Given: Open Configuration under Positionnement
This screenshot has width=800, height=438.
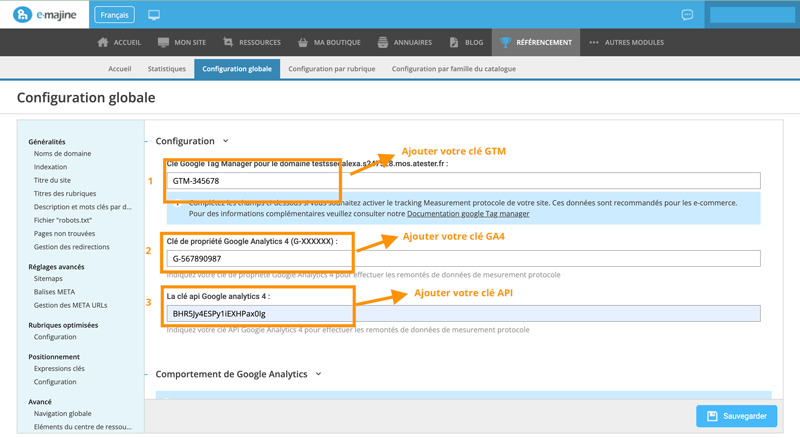Looking at the screenshot, I should pyautogui.click(x=55, y=382).
